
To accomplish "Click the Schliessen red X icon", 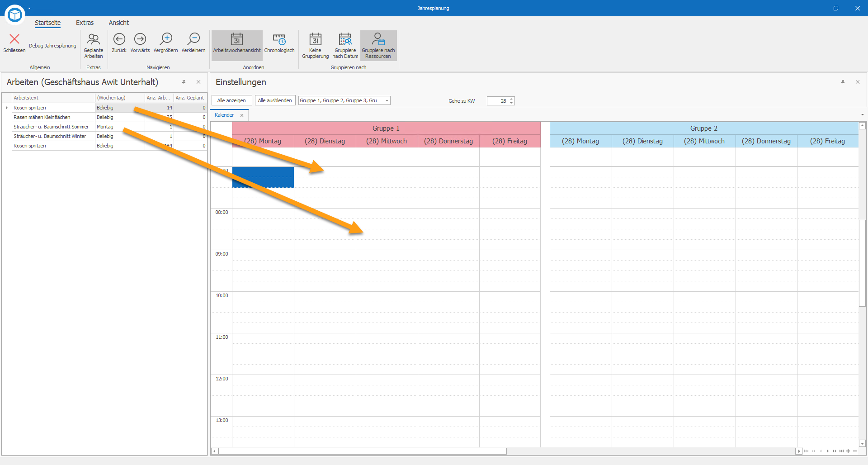I will 14,39.
